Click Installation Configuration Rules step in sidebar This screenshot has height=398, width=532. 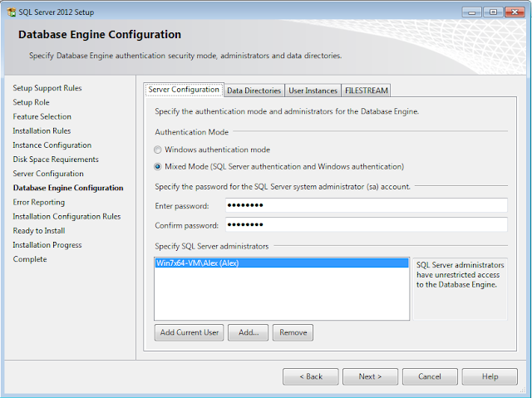[66, 216]
